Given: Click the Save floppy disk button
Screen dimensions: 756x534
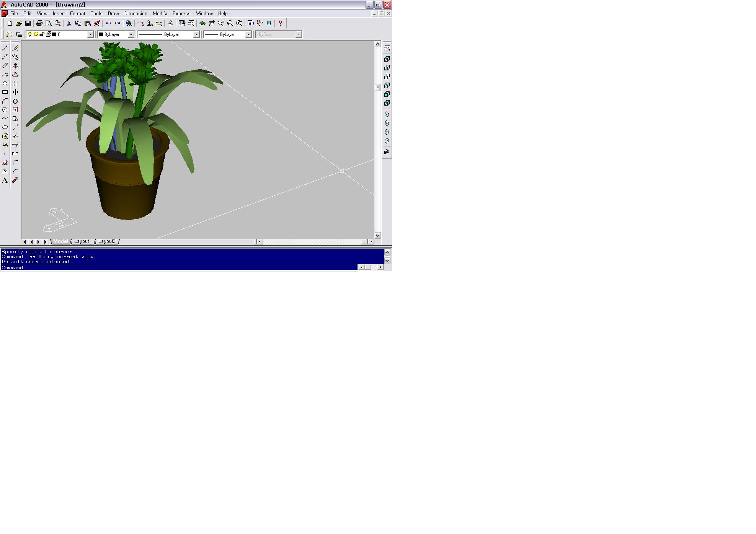Looking at the screenshot, I should [x=28, y=23].
